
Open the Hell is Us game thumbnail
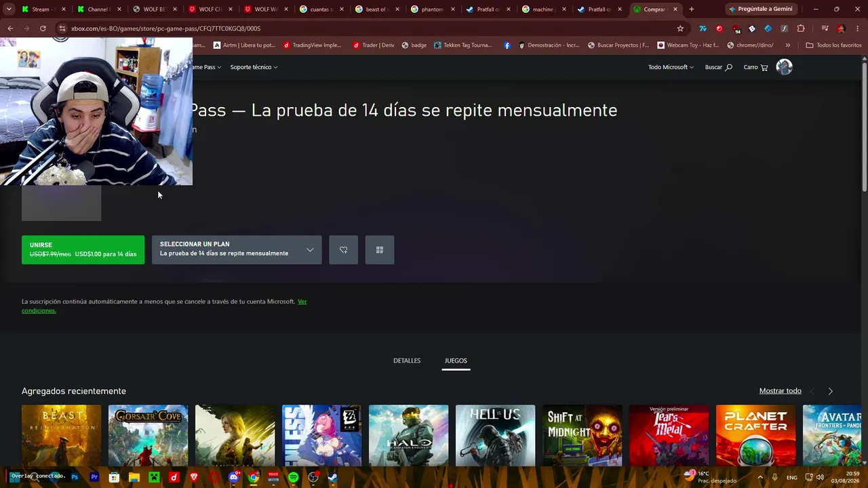click(x=495, y=436)
